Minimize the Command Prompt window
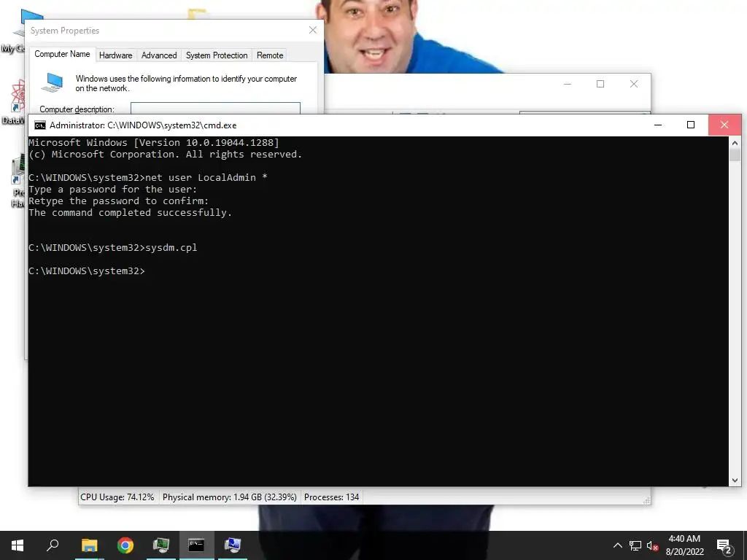Screen dimensions: 747x560 (x=658, y=125)
